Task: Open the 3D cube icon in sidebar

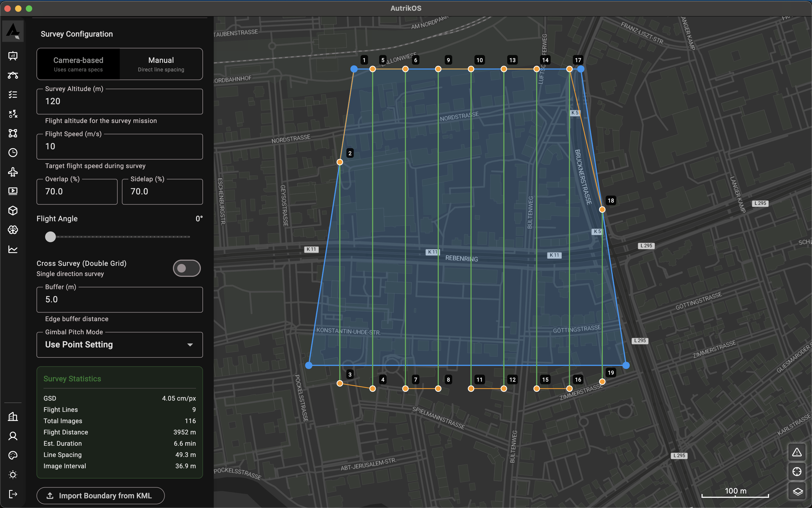Action: tap(13, 211)
